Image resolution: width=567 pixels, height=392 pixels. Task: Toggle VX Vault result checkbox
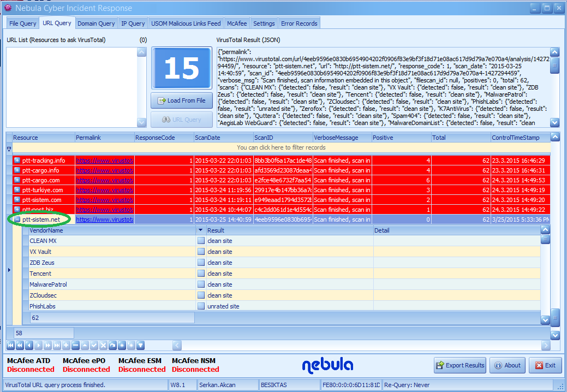[201, 252]
